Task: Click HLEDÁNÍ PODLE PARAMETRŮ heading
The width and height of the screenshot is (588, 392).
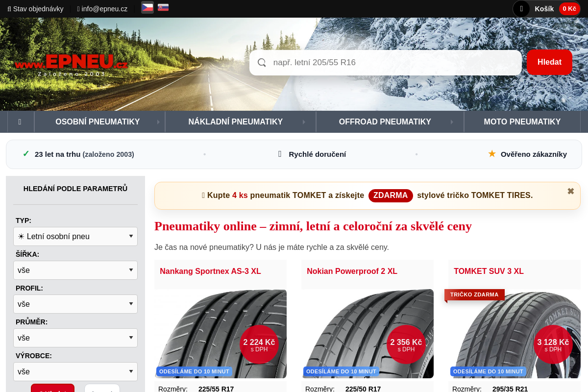Action: pos(75,188)
